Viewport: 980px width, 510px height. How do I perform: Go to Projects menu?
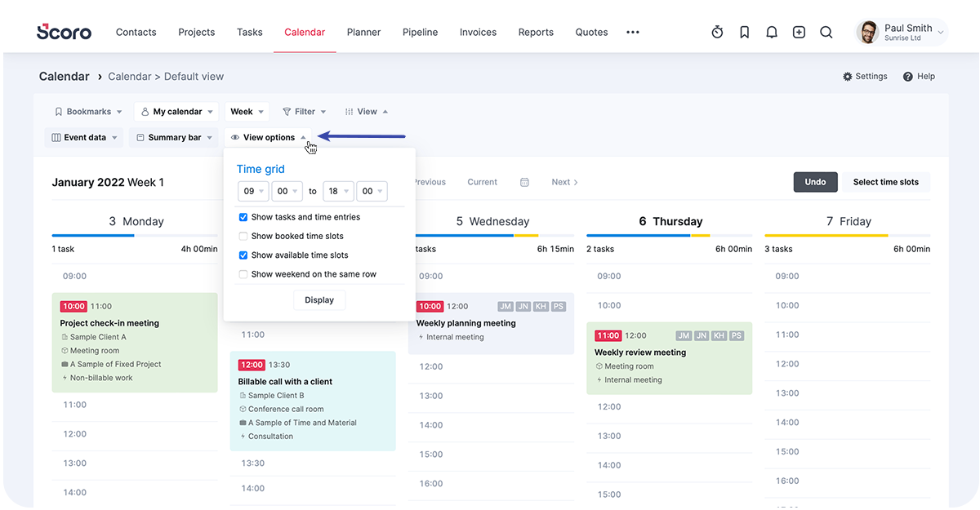[x=197, y=33]
